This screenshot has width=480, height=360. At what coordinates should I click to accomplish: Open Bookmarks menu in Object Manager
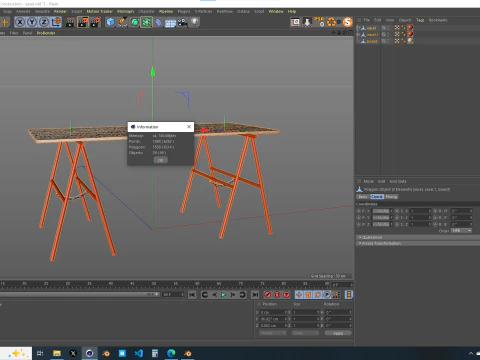tap(438, 20)
